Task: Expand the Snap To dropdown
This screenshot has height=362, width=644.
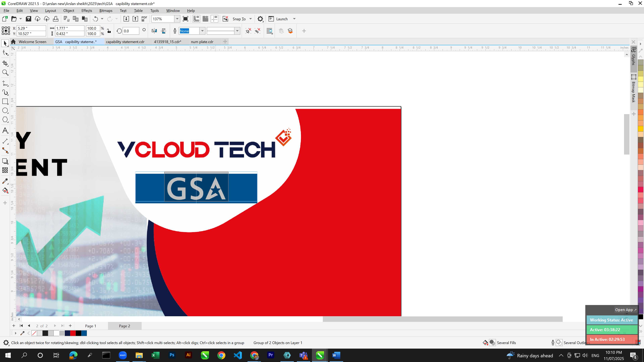Action: tap(251, 19)
